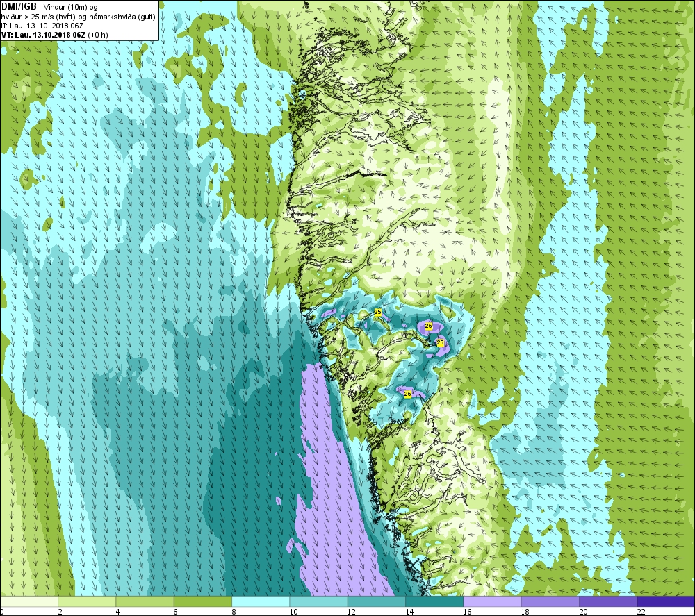
Task: Select the 20–22 m/s violet legend swatch
Action: coord(608,601)
